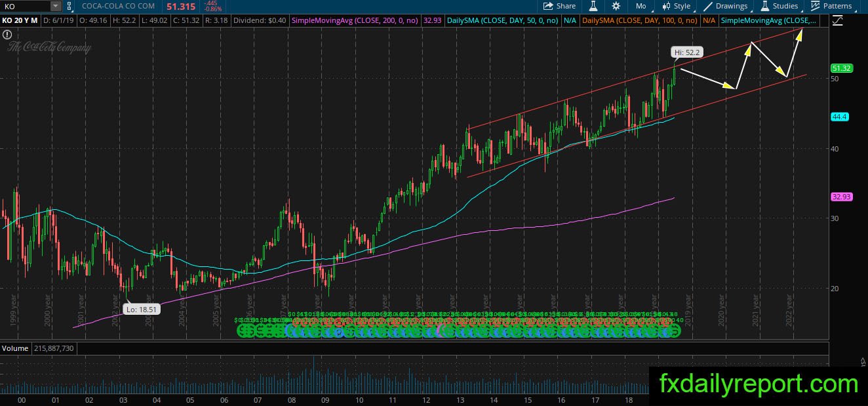Click N/A value after DailySMA 50 label
Image resolution: width=868 pixels, height=406 pixels.
[x=570, y=21]
